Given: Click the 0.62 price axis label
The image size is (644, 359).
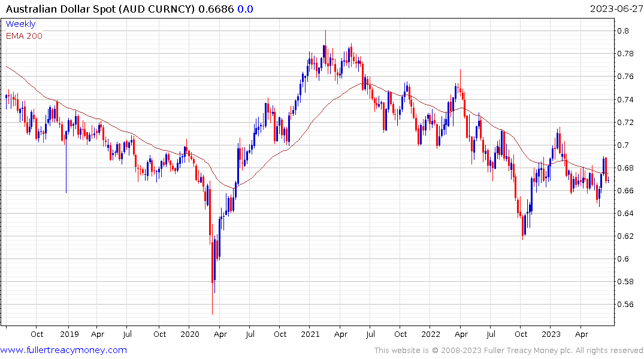Looking at the screenshot, I should pyautogui.click(x=625, y=236).
